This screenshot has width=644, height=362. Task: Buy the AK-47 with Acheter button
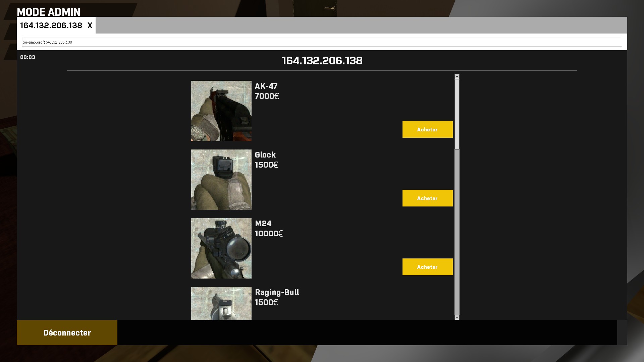(x=427, y=129)
